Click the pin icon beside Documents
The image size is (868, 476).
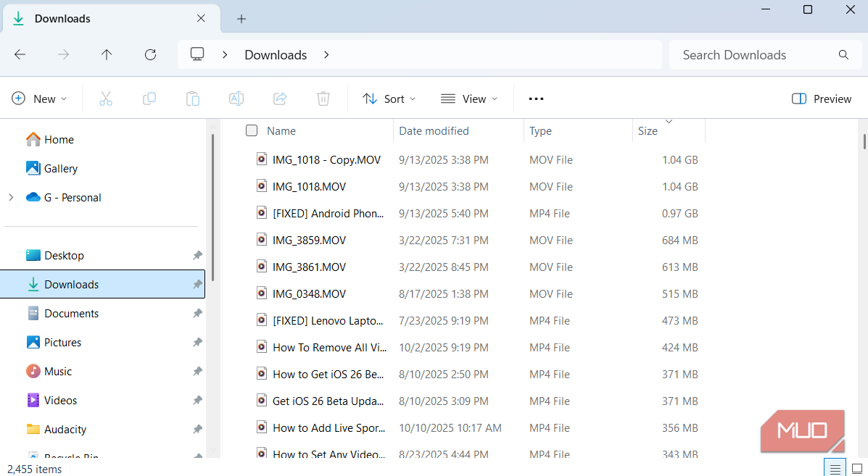point(197,314)
